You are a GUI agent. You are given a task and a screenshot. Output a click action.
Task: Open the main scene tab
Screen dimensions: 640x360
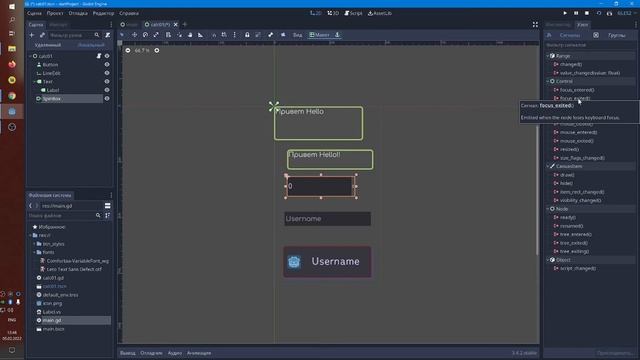pyautogui.click(x=130, y=25)
